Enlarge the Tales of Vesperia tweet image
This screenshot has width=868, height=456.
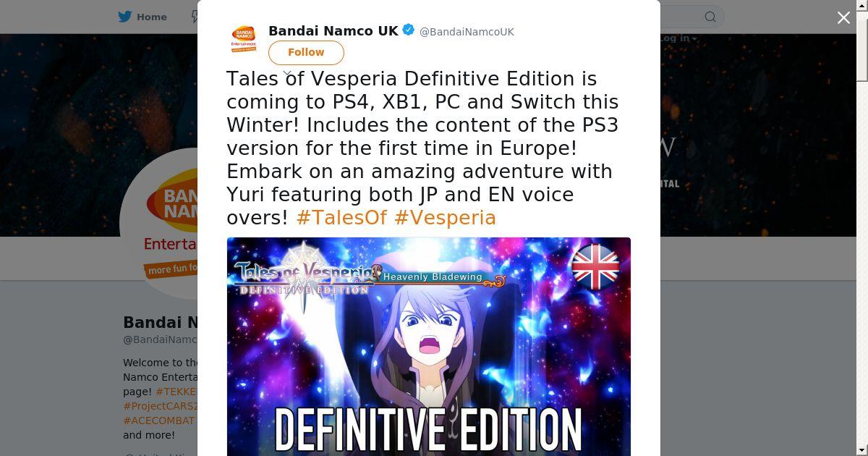pos(429,347)
